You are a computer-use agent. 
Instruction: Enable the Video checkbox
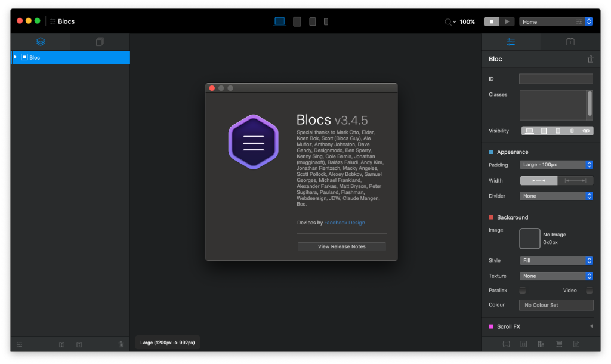point(589,291)
